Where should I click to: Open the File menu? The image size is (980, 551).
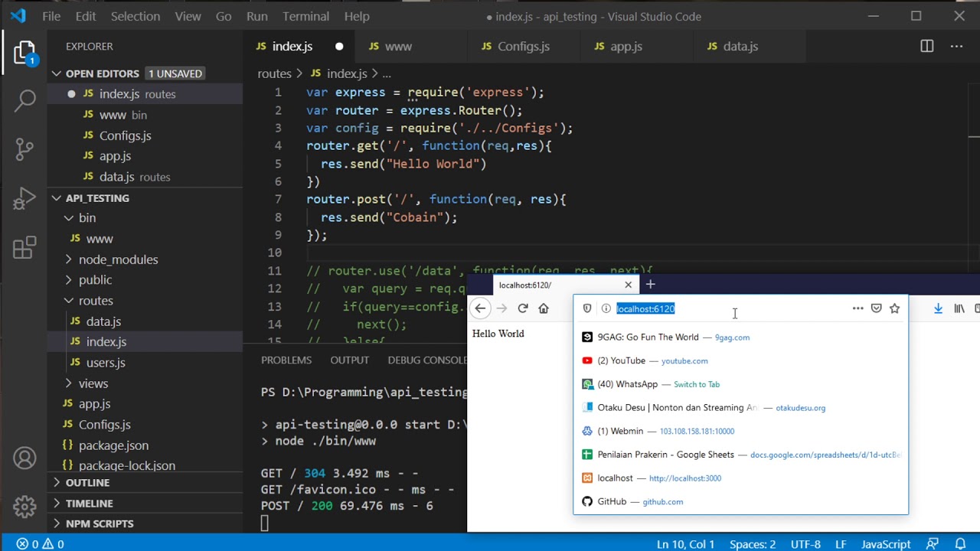click(x=51, y=16)
